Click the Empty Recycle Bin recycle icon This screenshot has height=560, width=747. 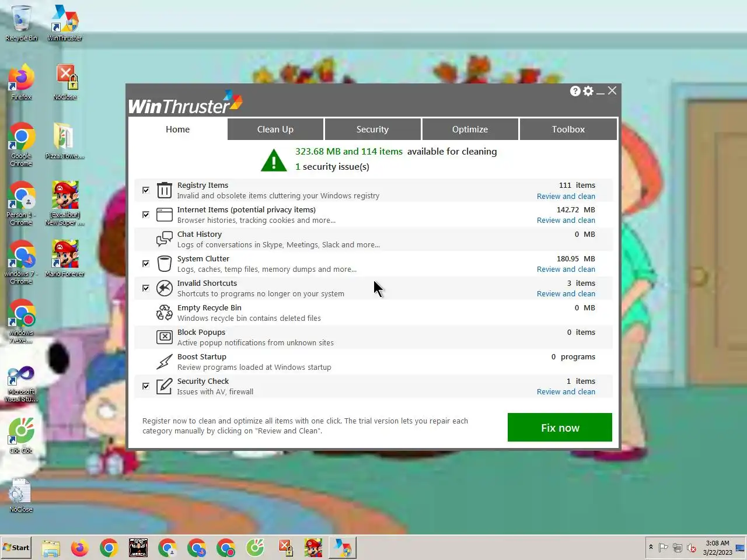(165, 313)
